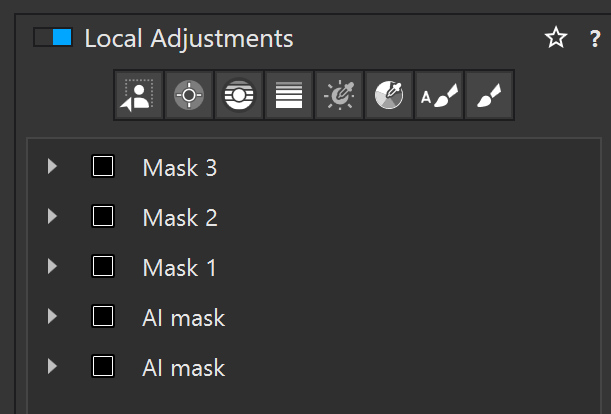
Task: Enable the Mask 2 checkbox
Action: [103, 216]
